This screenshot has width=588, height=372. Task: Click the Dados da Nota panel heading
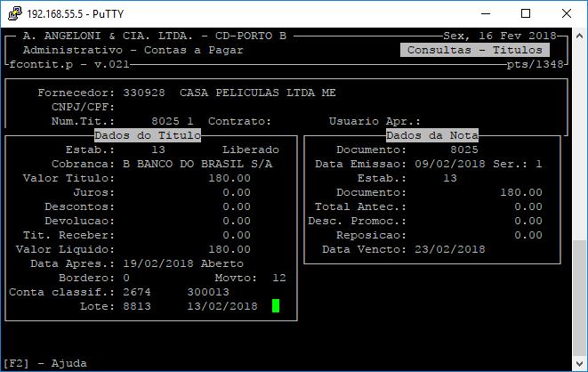click(432, 135)
